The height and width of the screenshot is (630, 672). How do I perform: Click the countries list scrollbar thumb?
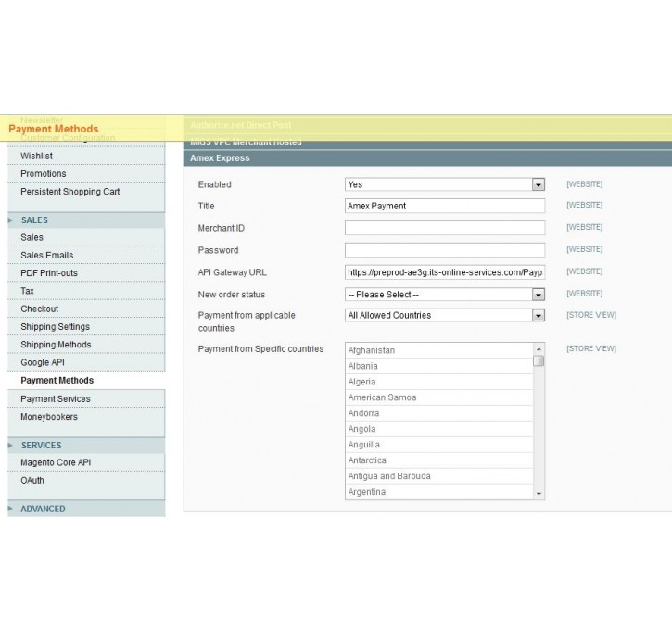coord(539,361)
